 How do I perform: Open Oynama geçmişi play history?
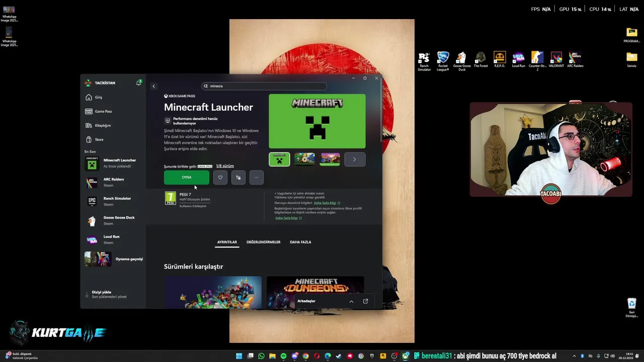[114, 259]
